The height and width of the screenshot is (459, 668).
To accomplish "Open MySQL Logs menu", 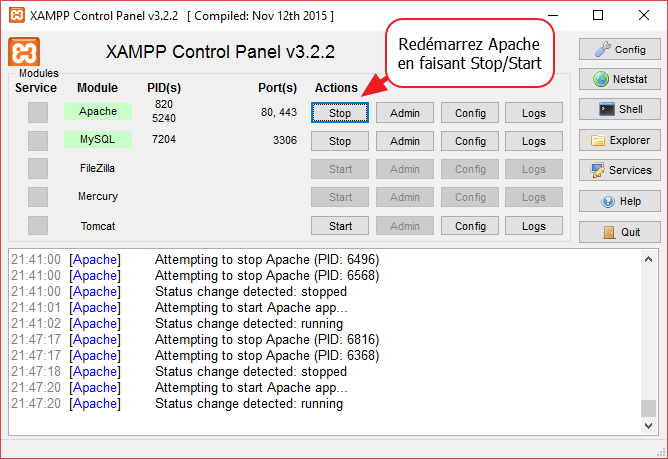I will (x=534, y=141).
